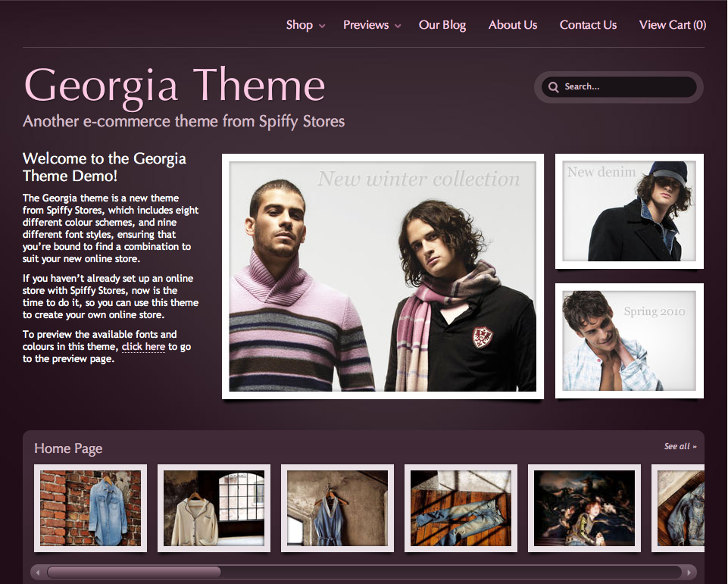728x584 pixels.
Task: Open the red-haired model product thumbnail
Action: pyautogui.click(x=585, y=508)
